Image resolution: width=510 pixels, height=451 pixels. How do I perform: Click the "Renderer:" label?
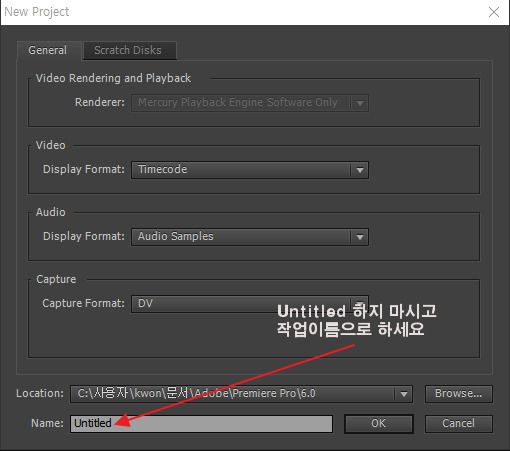point(100,102)
